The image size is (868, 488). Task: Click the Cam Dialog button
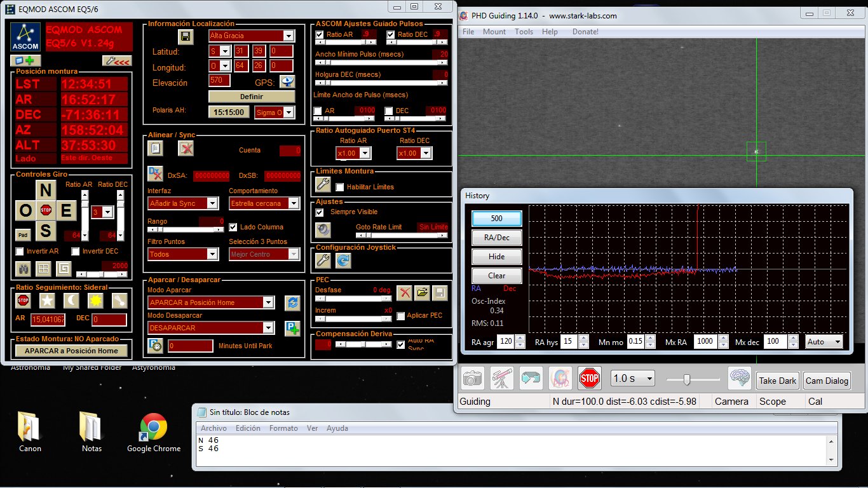pos(827,381)
